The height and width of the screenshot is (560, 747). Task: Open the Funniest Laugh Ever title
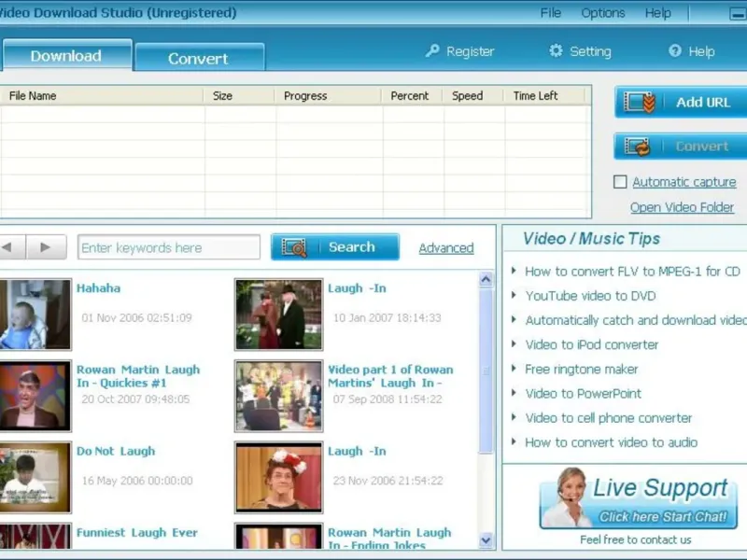click(136, 532)
